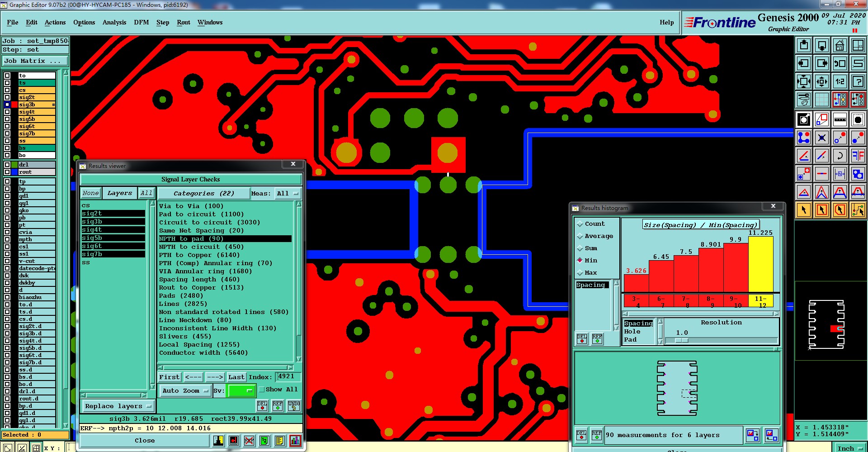Select the Average radio option in histogram

click(x=580, y=236)
